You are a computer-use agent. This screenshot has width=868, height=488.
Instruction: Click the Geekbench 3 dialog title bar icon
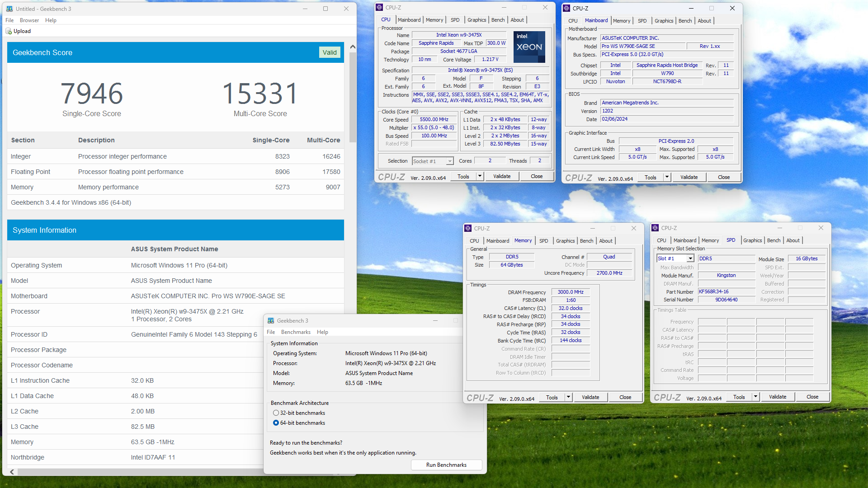[271, 320]
